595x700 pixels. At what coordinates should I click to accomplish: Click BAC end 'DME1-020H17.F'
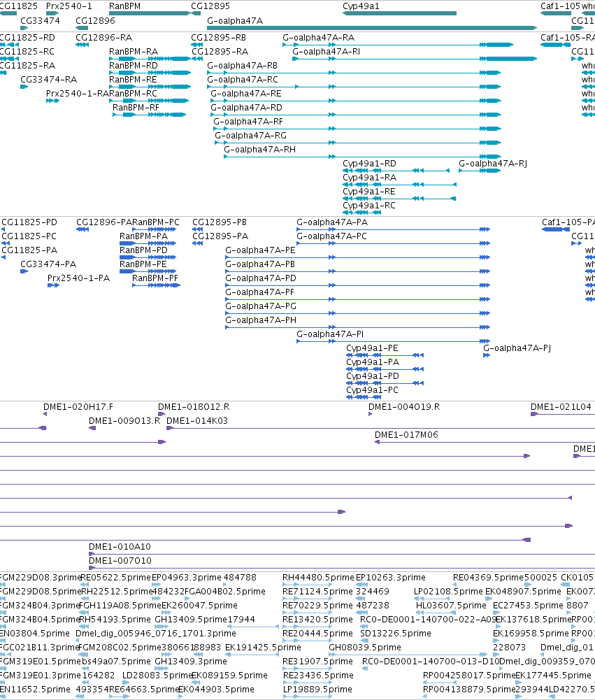(x=78, y=407)
